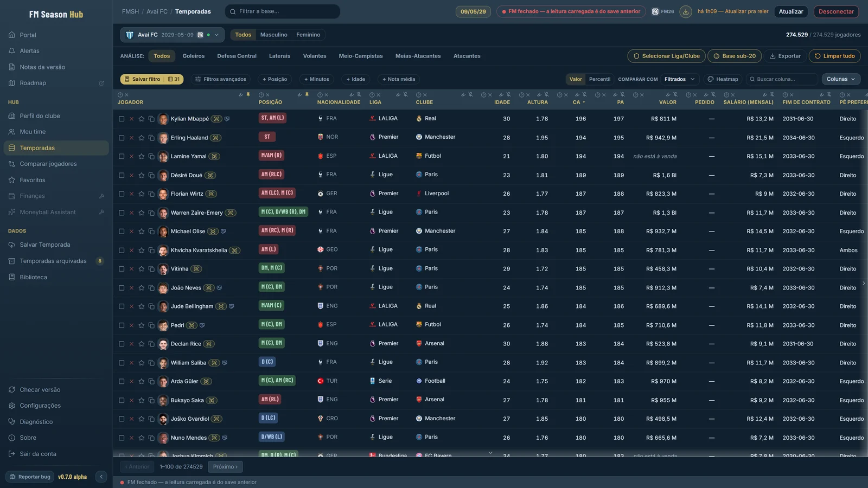868x488 pixels.
Task: Collapse the sidebar using the arrow button
Action: (x=101, y=477)
